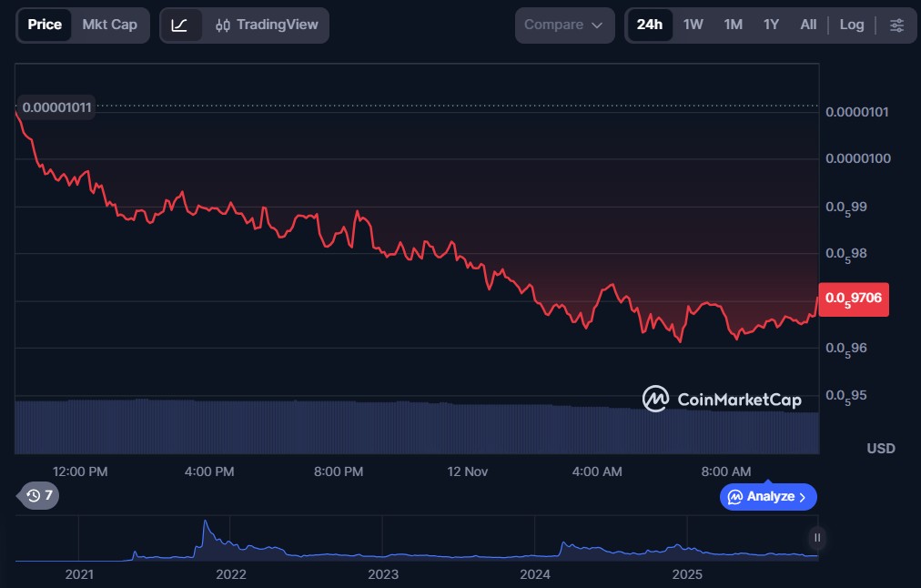Select the 1M time range

tap(733, 25)
